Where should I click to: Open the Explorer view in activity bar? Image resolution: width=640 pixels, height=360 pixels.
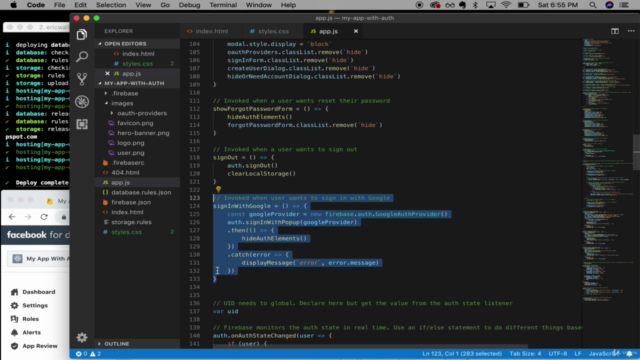pyautogui.click(x=82, y=35)
